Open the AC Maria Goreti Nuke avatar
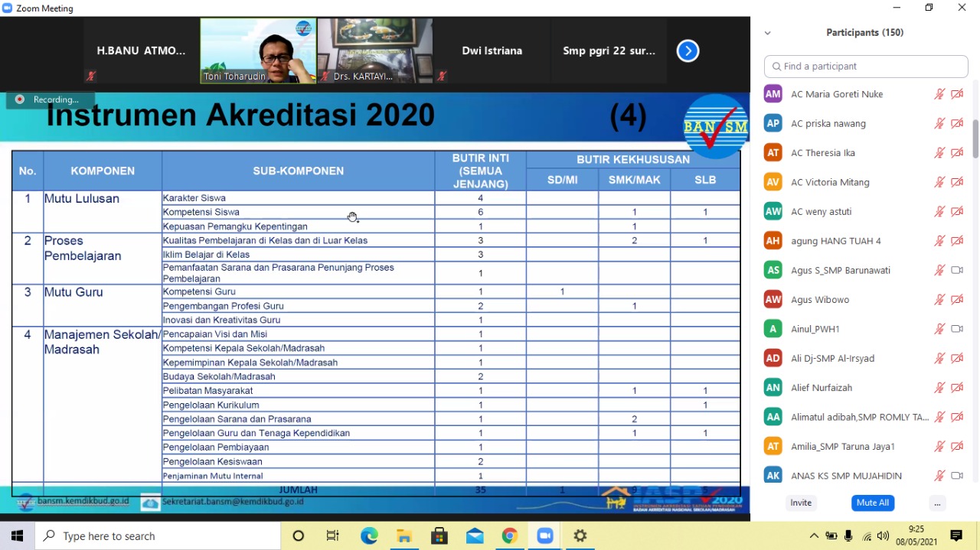The width and height of the screenshot is (980, 550). [773, 94]
